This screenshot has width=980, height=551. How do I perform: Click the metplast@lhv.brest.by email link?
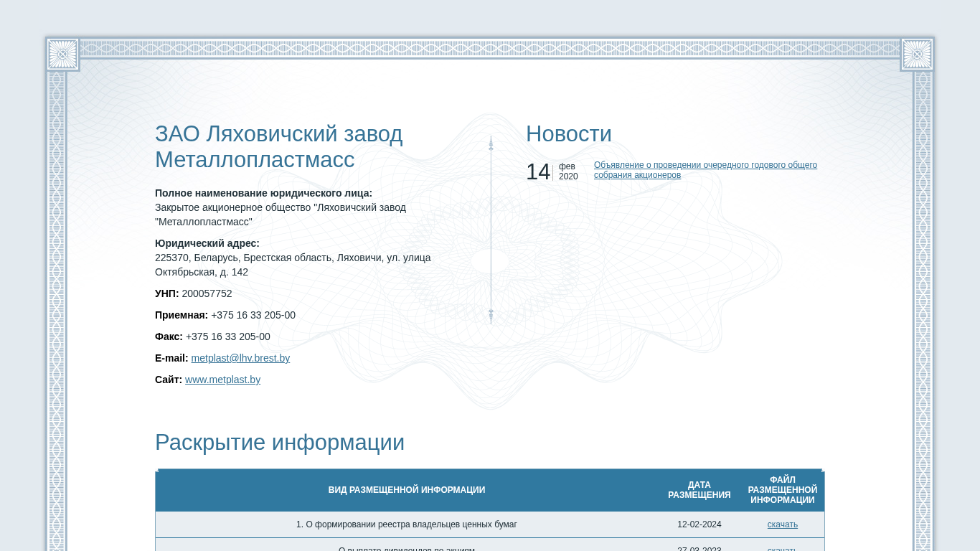click(240, 358)
